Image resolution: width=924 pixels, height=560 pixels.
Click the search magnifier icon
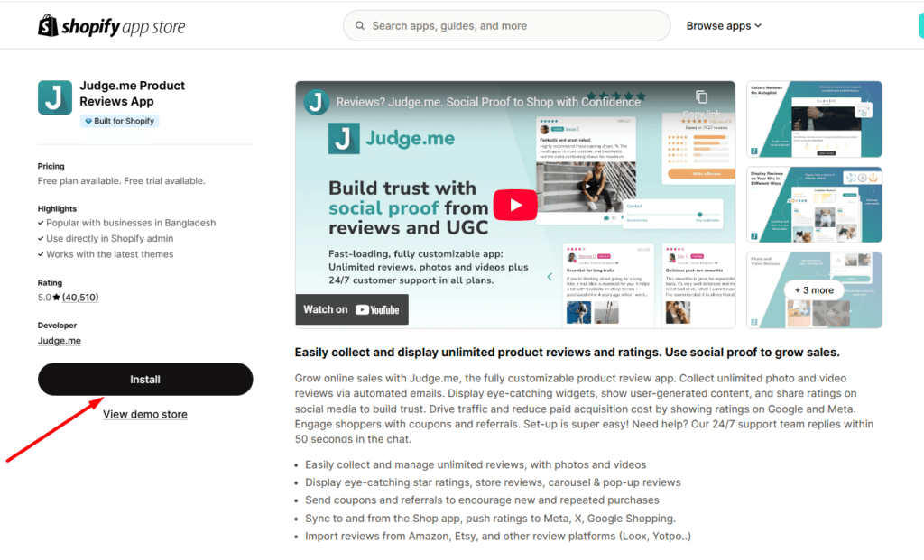click(359, 26)
